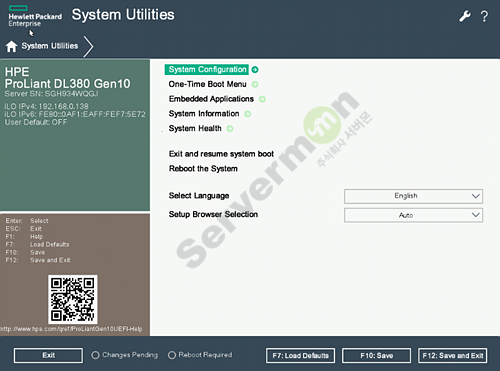Image resolution: width=500 pixels, height=371 pixels.
Task: Click arrow icon beside System Information
Action: [248, 114]
